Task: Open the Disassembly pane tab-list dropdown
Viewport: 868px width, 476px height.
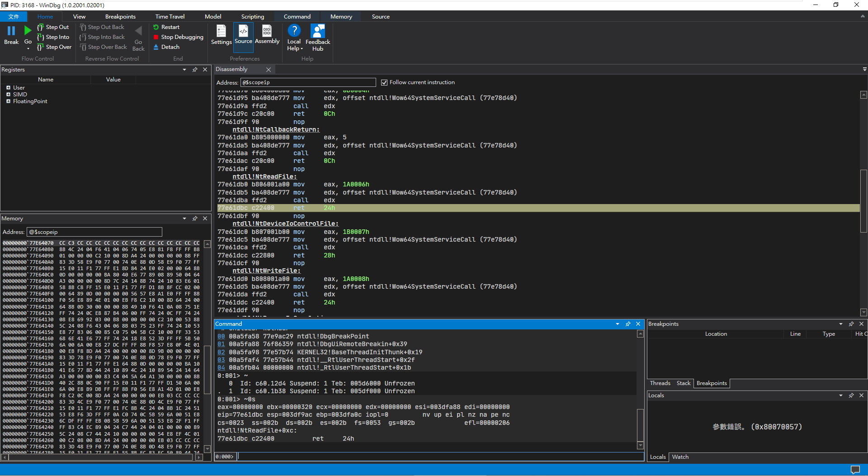Action: pyautogui.click(x=864, y=70)
